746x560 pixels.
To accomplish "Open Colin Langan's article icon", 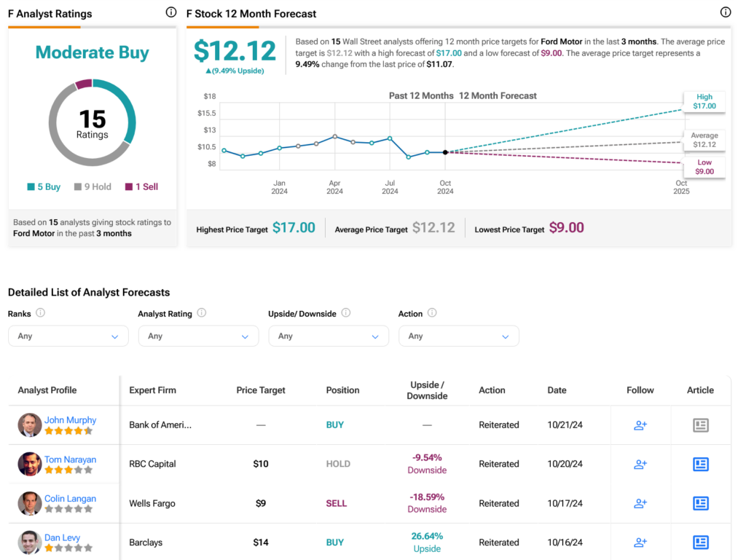I will [700, 503].
